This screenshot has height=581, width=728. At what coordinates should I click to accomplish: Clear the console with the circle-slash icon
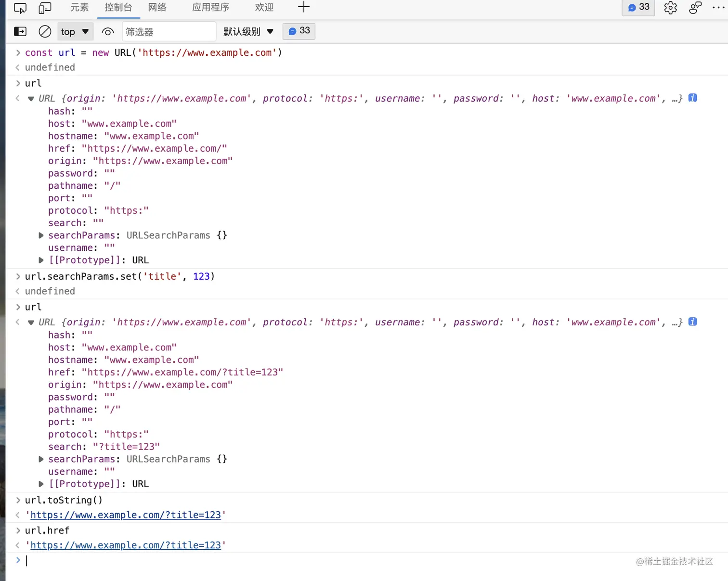tap(45, 32)
